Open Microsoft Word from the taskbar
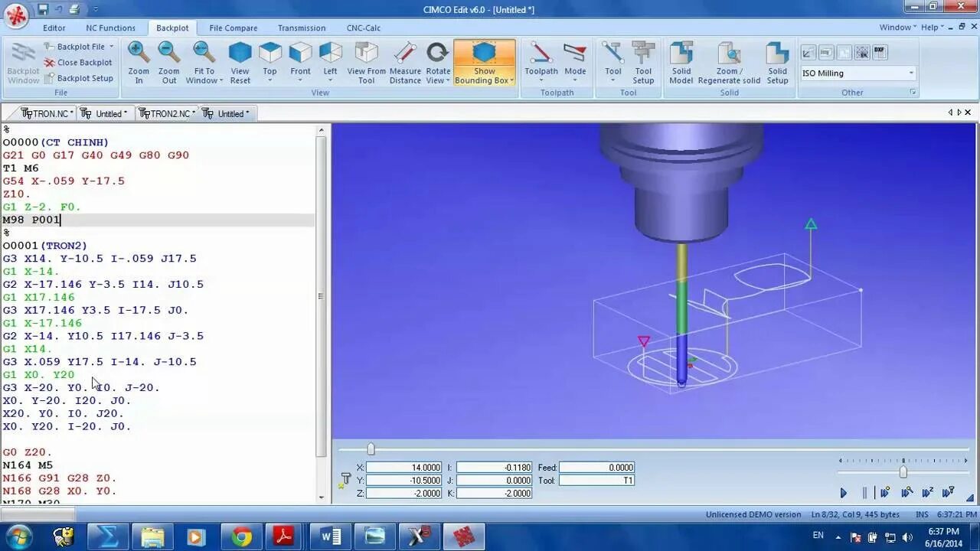The width and height of the screenshot is (980, 551). [x=331, y=537]
